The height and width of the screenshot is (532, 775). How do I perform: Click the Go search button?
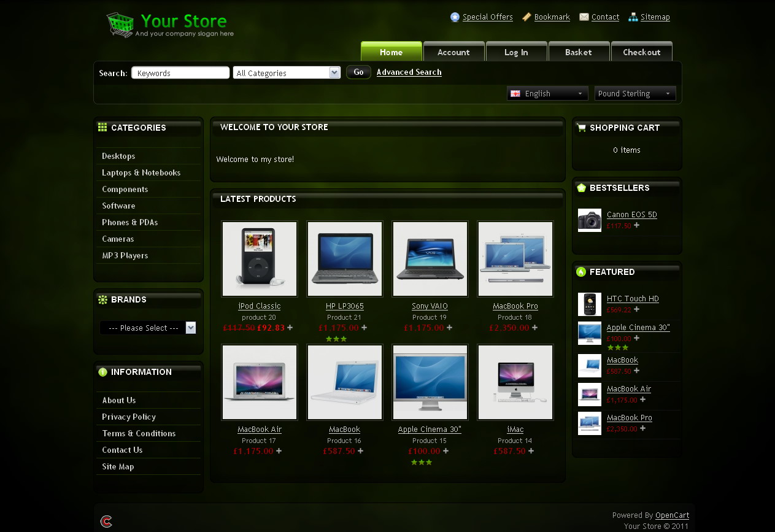pos(358,72)
